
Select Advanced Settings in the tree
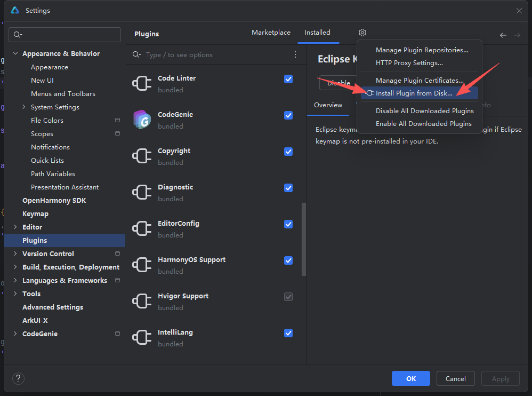(x=53, y=307)
